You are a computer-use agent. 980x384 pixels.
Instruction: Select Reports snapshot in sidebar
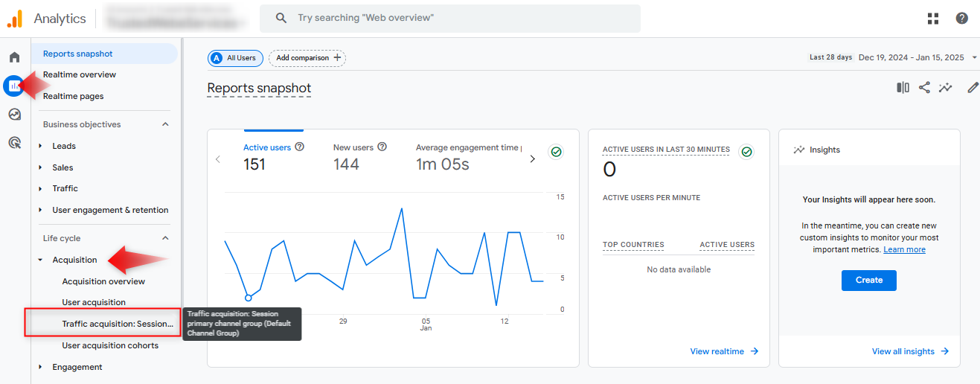104,54
